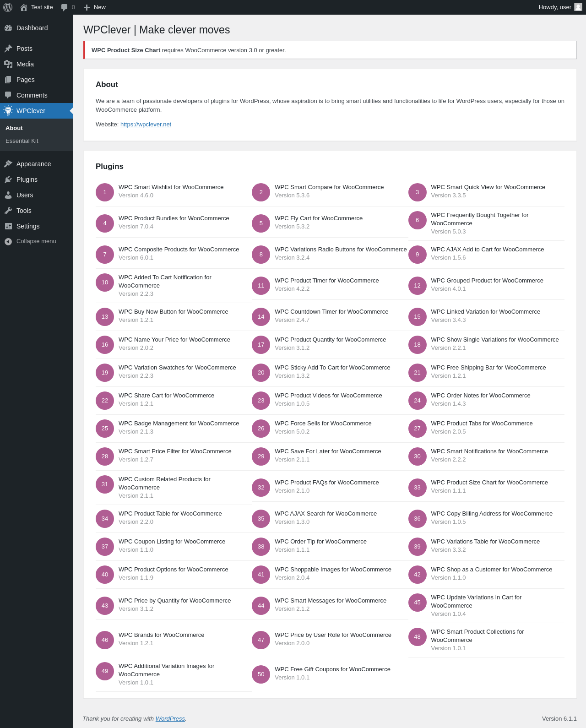This screenshot has height=728, width=586.
Task: Click the WordPress logo icon
Action: pyautogui.click(x=8, y=7)
